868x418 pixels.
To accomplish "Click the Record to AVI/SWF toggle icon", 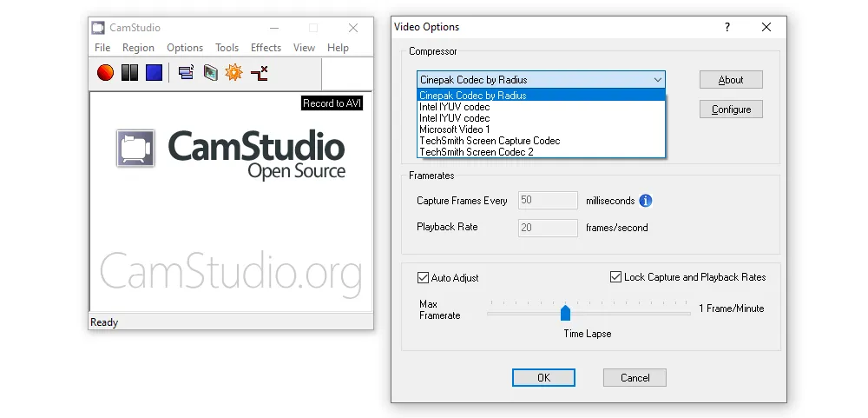I will 210,73.
